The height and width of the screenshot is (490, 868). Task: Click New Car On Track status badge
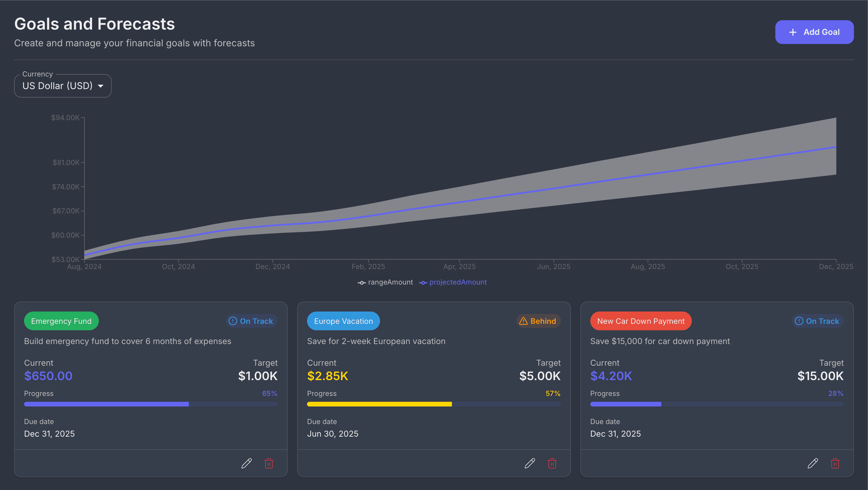[x=818, y=321]
